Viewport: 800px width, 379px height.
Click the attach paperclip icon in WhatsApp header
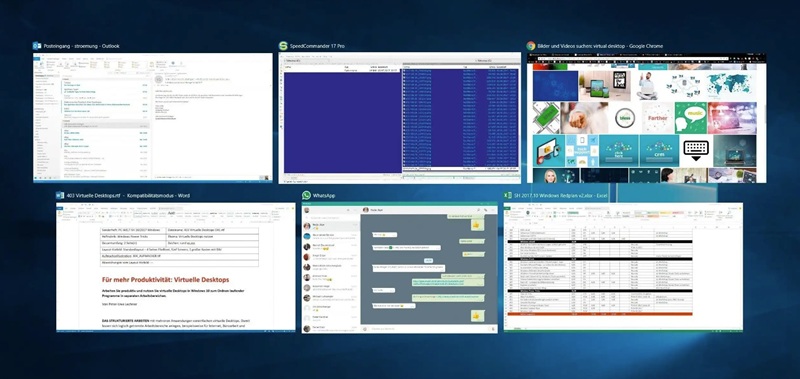click(485, 210)
